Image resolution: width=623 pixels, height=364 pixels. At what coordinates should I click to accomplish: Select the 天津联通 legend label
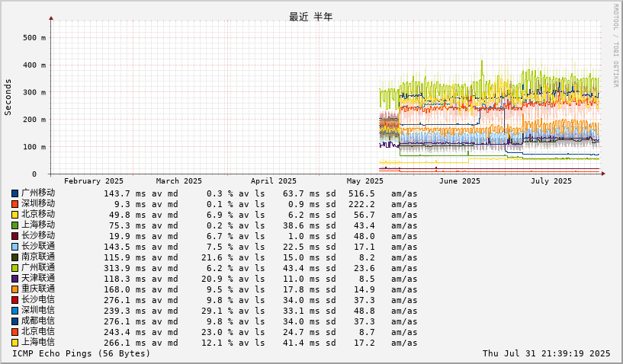38,279
